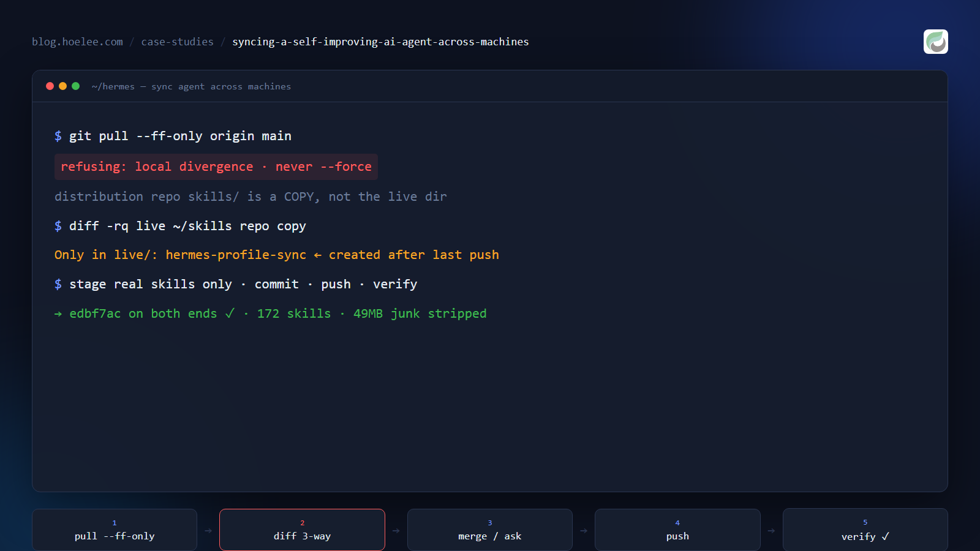
Task: Click the green leaf logo icon
Action: click(x=935, y=42)
